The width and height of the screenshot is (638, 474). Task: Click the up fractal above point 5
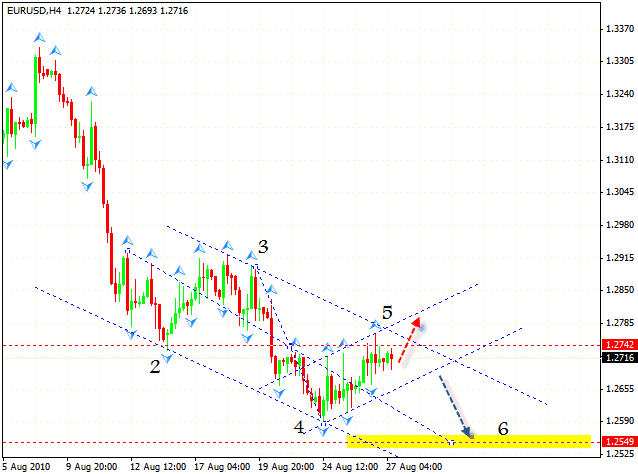tap(376, 325)
